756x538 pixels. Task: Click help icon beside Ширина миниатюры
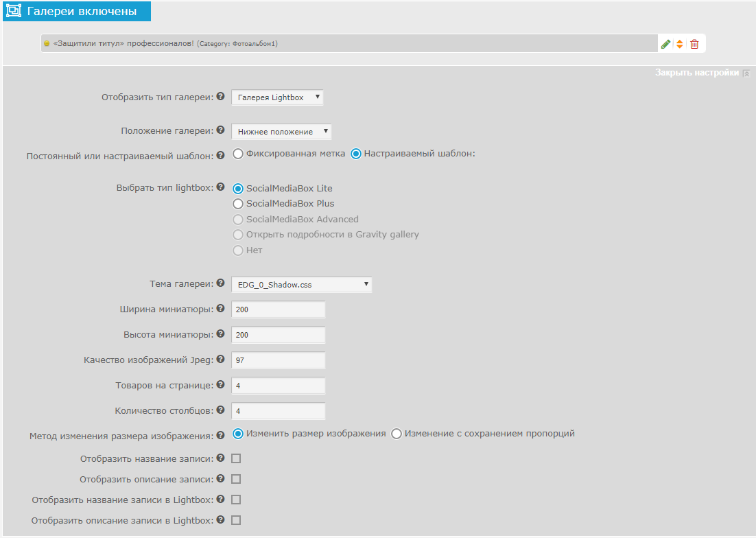point(220,309)
